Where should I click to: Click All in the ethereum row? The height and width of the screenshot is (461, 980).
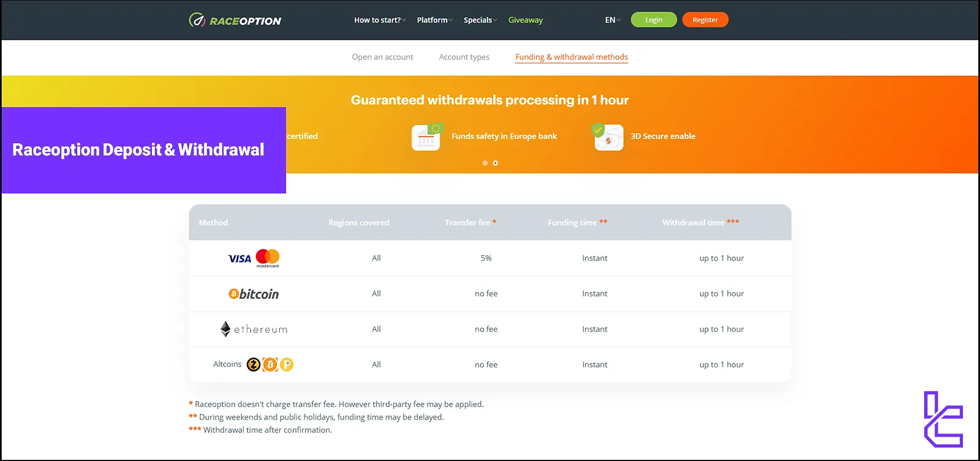coord(376,329)
